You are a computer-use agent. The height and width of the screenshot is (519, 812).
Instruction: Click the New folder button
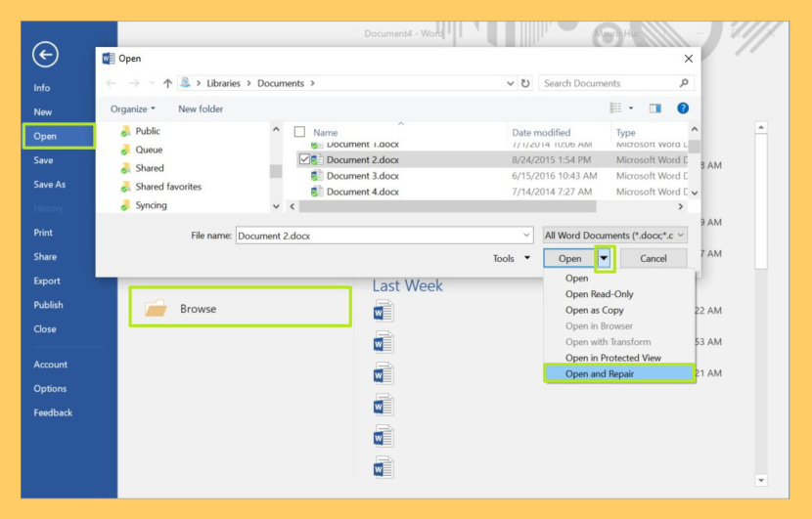click(201, 109)
